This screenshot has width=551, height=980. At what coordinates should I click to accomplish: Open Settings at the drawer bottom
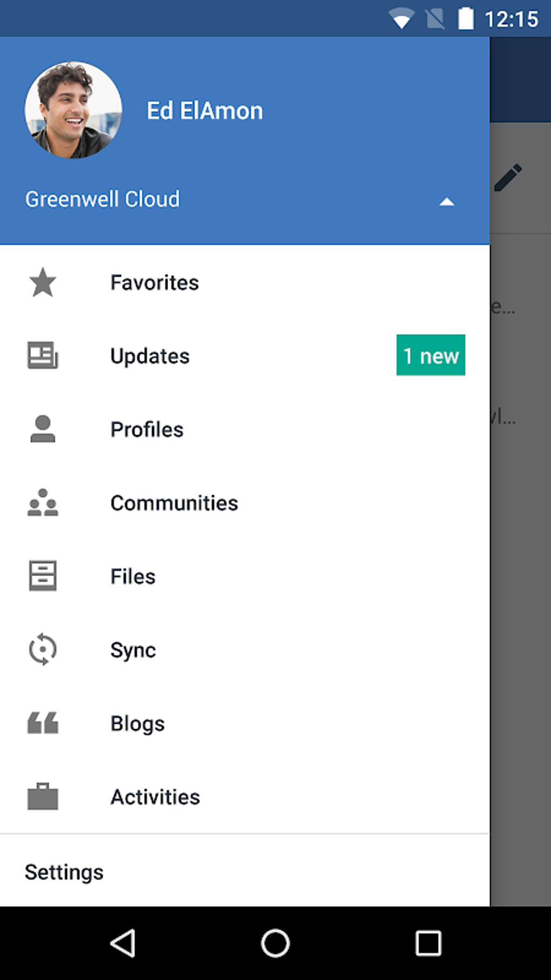pos(64,871)
